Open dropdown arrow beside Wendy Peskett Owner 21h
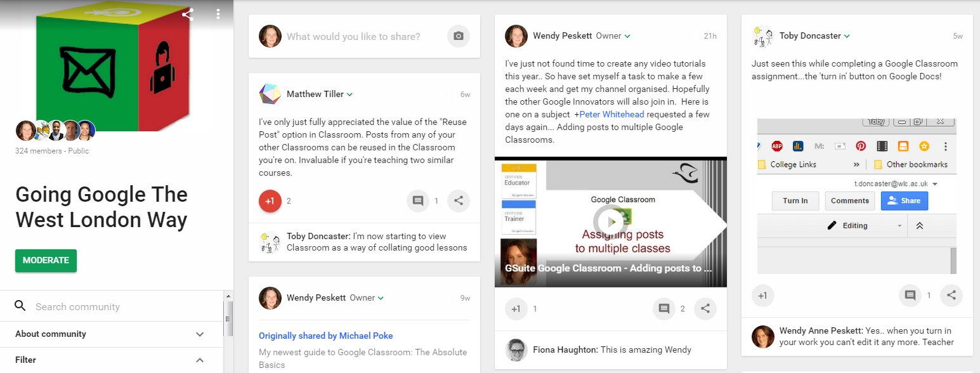 [x=627, y=36]
